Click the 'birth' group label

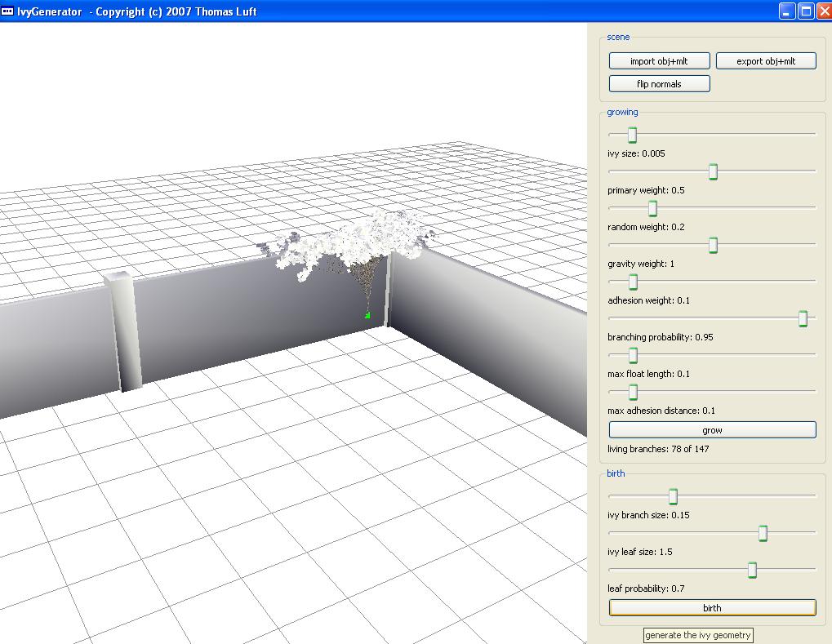pos(616,473)
